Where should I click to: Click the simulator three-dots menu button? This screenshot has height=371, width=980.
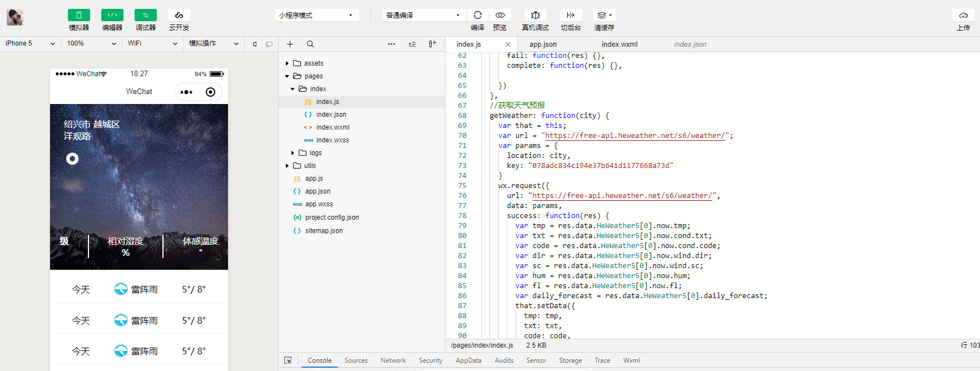pos(186,92)
